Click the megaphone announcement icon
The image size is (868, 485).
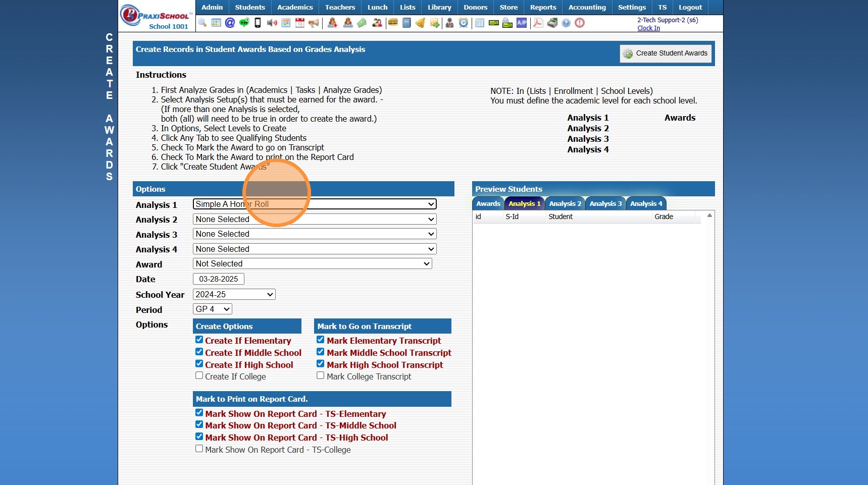click(314, 23)
